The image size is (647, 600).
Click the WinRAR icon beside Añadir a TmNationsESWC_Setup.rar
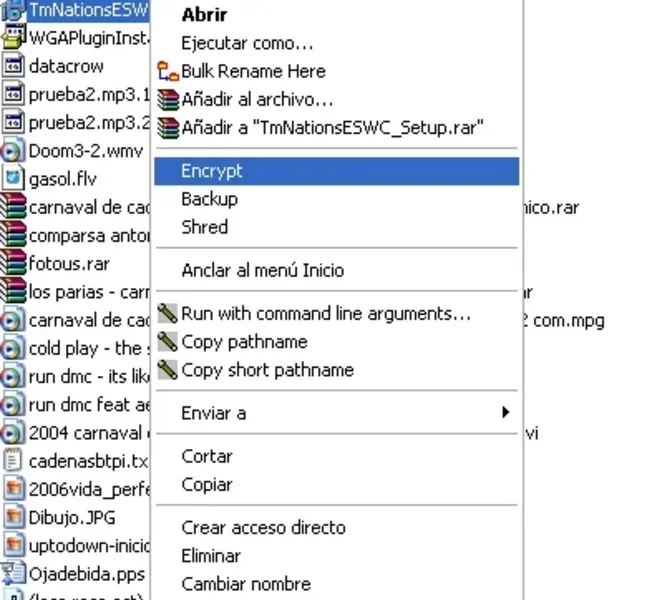tap(168, 128)
